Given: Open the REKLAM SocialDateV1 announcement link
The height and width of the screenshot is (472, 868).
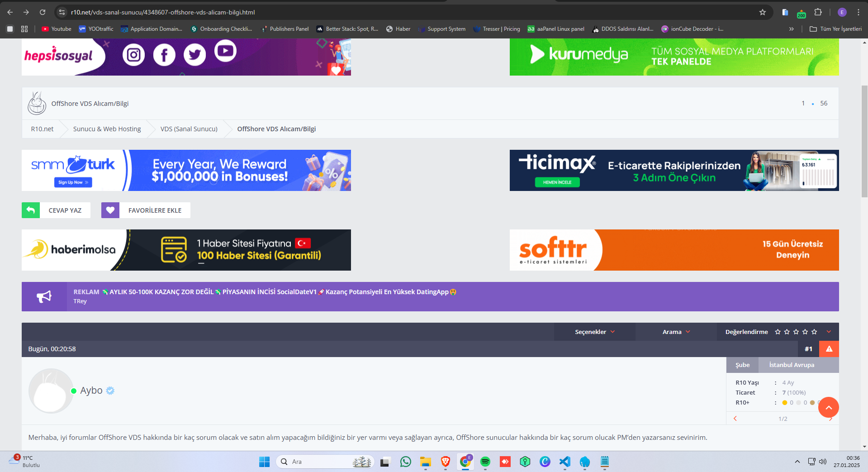Looking at the screenshot, I should [265, 292].
